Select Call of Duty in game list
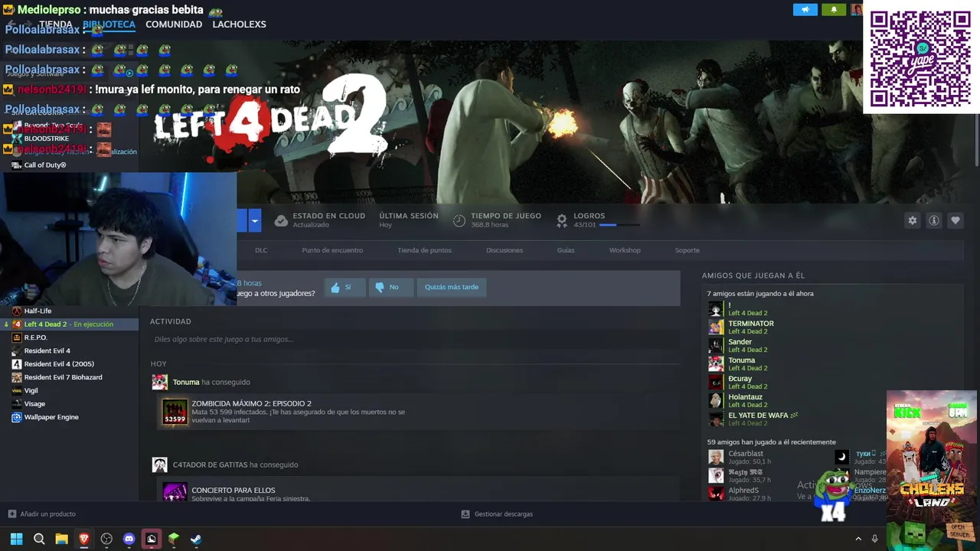The width and height of the screenshot is (980, 551). tap(45, 165)
